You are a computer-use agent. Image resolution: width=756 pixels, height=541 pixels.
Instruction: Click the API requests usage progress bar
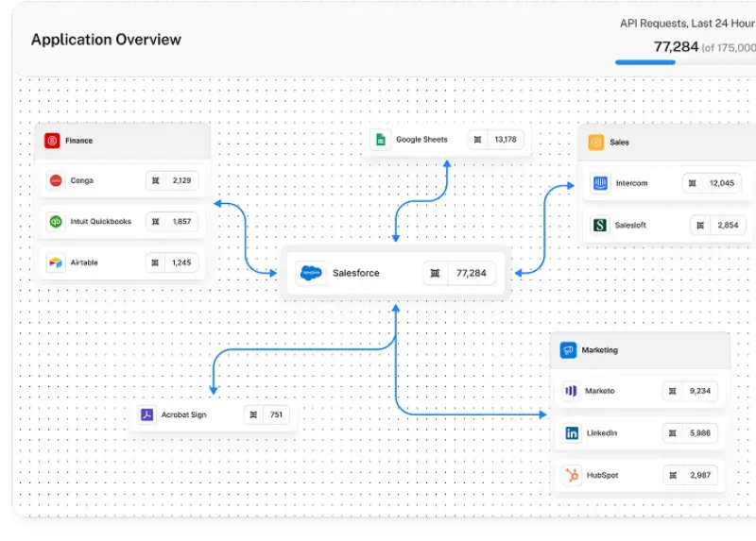[686, 62]
